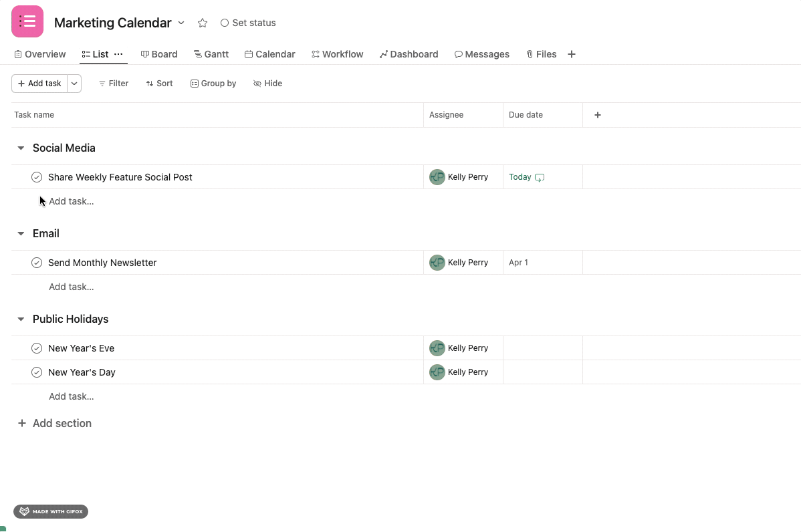
Task: Open the Messages tab
Action: click(481, 54)
